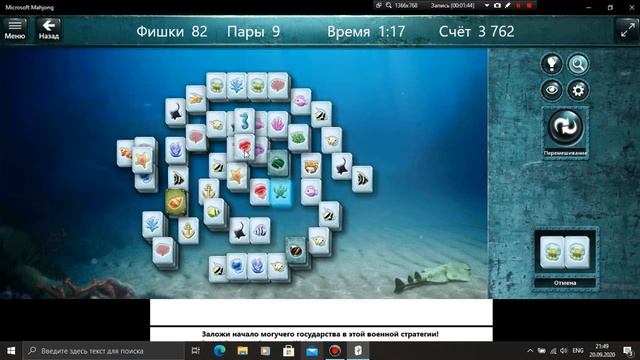Open the notification center icon
Viewport: 640px width, 360px height.
(628, 351)
